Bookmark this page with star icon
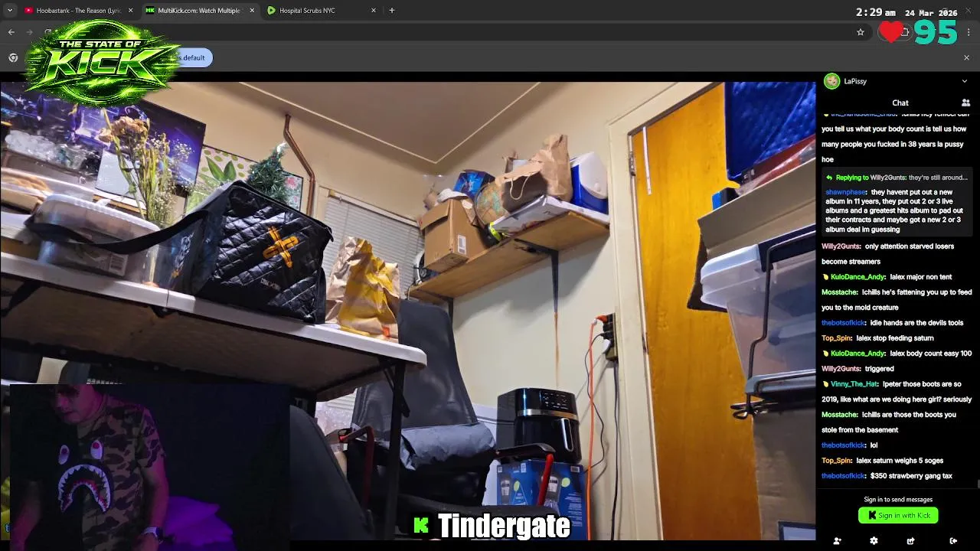The image size is (980, 551). coord(861,32)
